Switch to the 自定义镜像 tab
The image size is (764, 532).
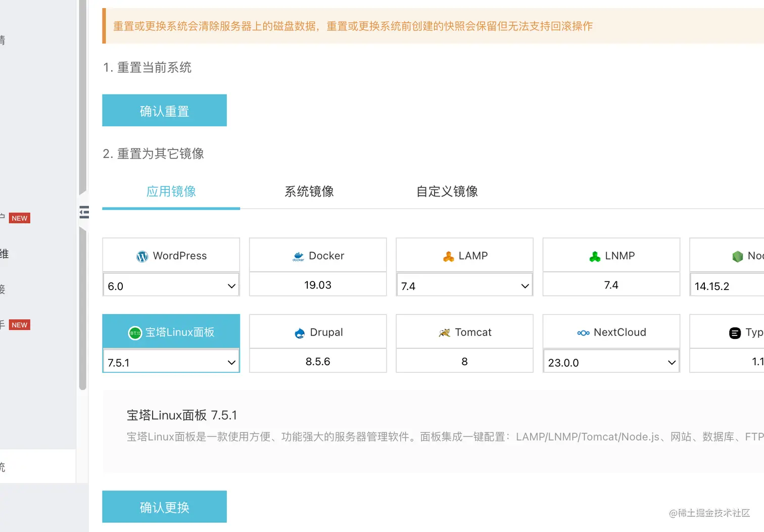[447, 191]
